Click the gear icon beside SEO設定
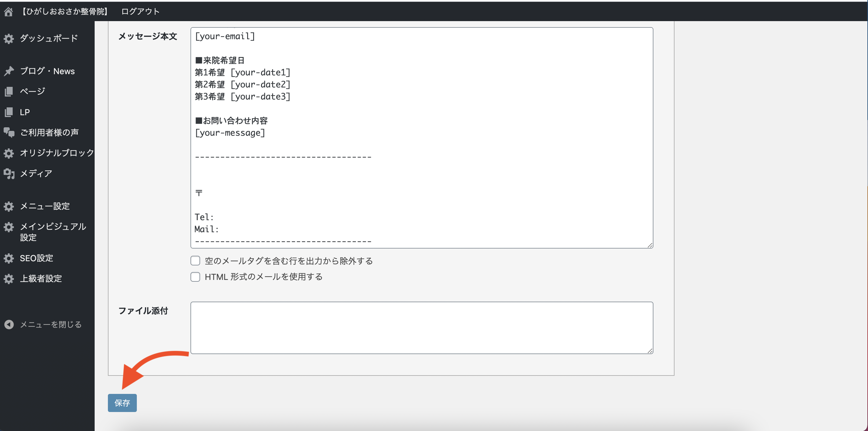 [x=9, y=258]
